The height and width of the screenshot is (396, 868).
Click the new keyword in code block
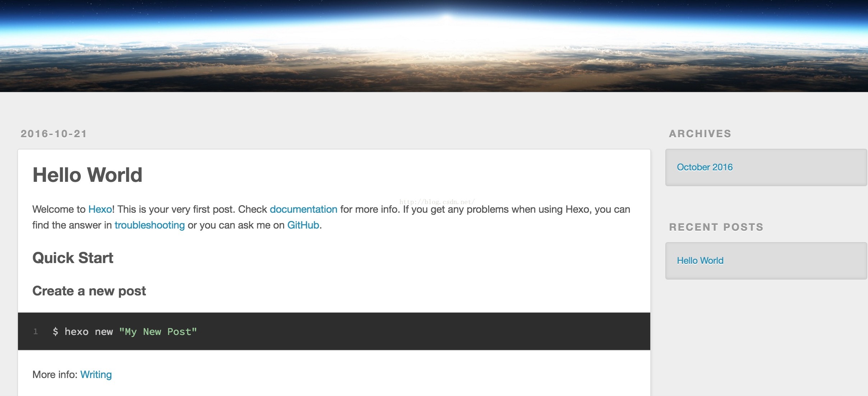pyautogui.click(x=104, y=331)
